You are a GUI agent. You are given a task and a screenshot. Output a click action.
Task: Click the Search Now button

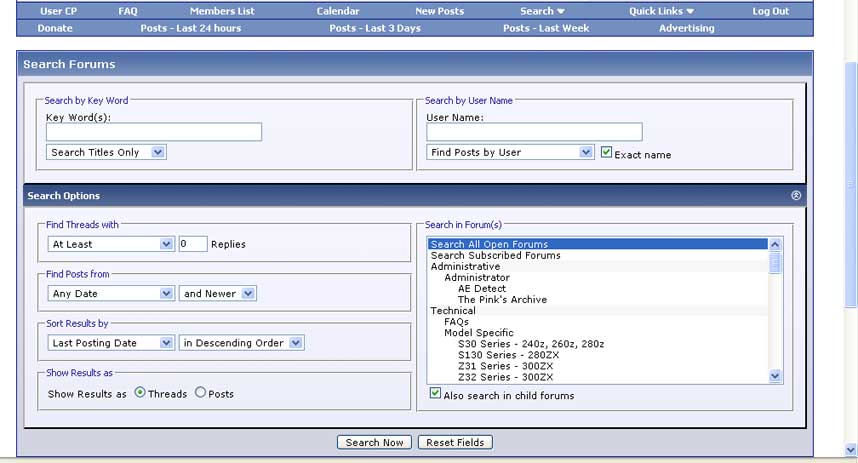(374, 442)
